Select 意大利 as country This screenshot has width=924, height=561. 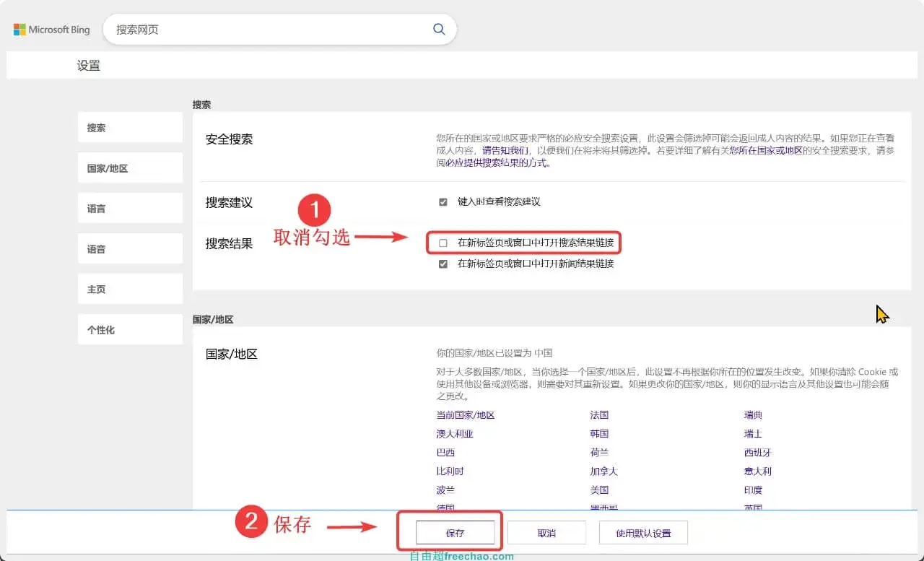point(757,471)
